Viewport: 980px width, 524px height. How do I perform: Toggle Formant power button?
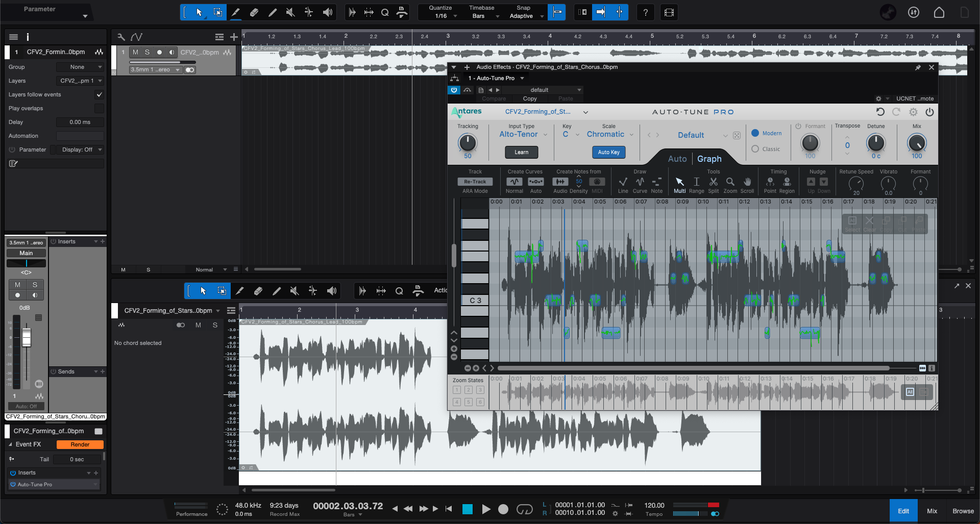(x=798, y=126)
